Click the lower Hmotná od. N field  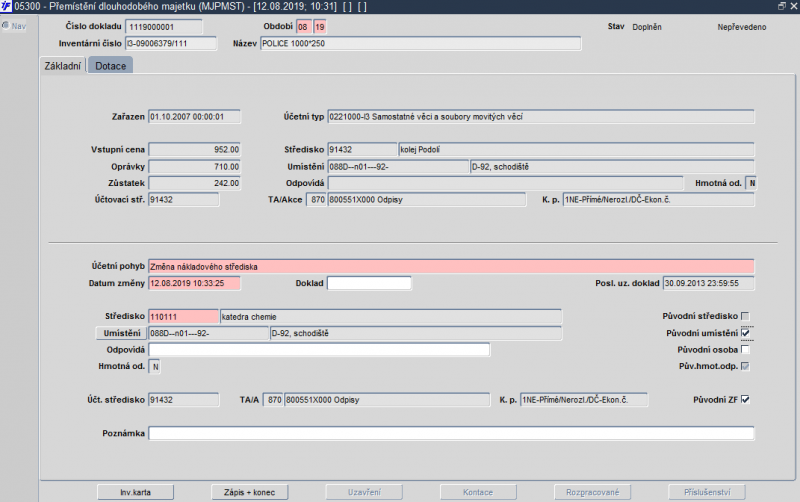155,367
